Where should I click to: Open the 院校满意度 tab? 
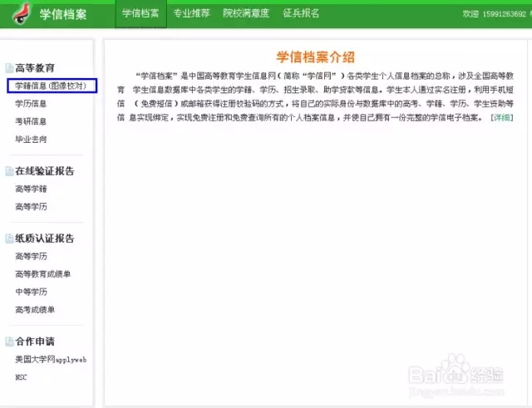(x=246, y=14)
